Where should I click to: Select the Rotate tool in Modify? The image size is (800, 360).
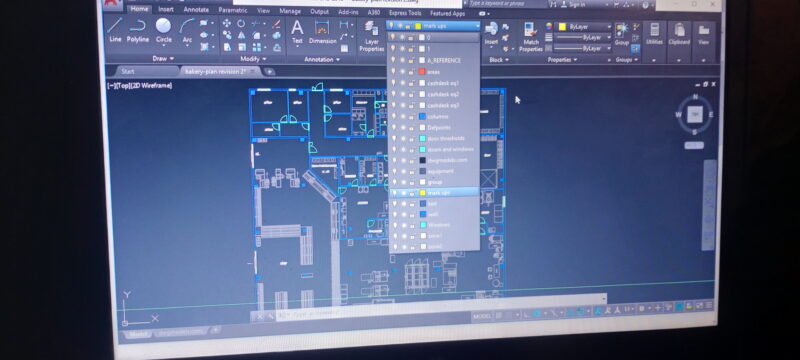tap(241, 23)
